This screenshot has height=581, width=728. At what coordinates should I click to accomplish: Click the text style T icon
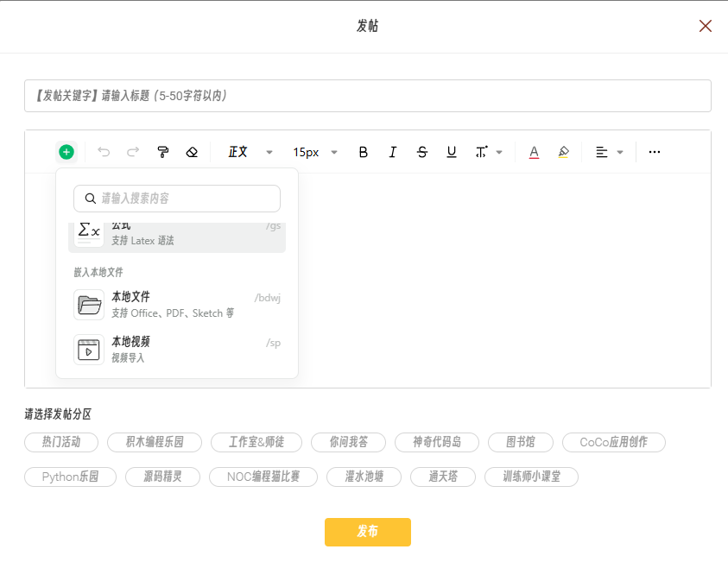(482, 152)
